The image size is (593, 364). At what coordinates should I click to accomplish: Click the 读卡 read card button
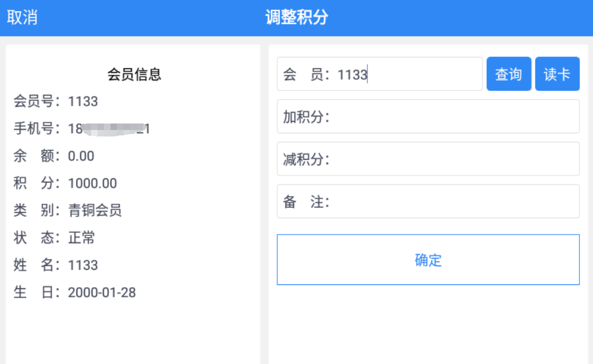pos(557,74)
